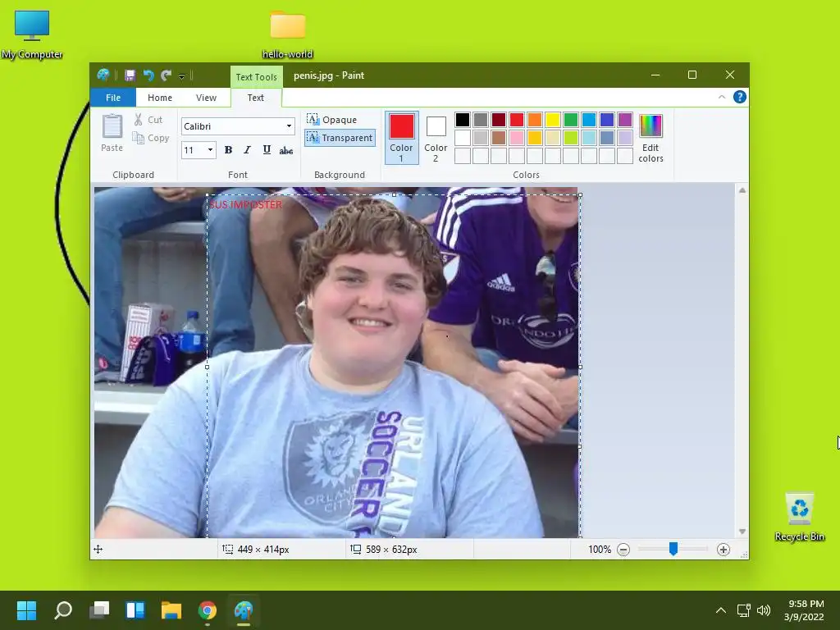Open volume control tray icon

pos(764,610)
